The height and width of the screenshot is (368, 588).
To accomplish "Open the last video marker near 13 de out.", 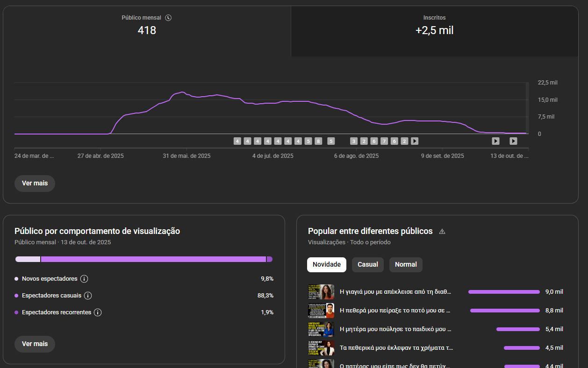I will tap(513, 141).
